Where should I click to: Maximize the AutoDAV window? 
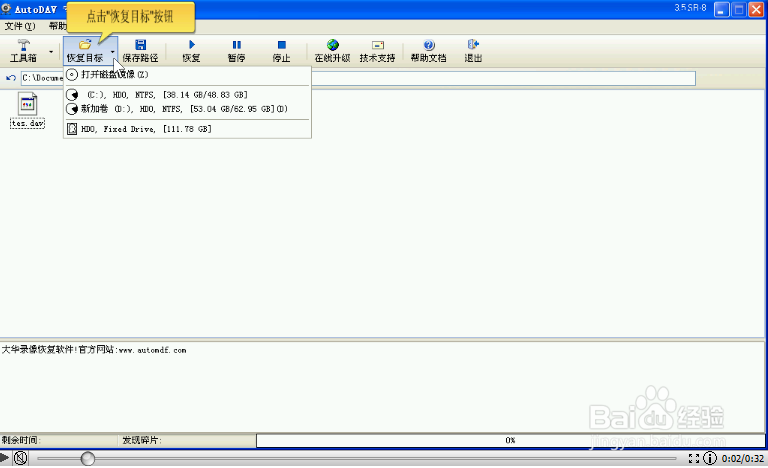click(739, 9)
